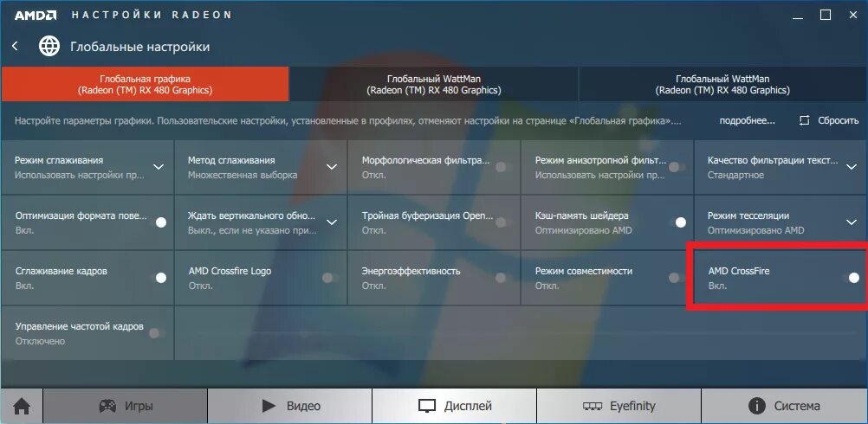Click Оптимизировано AMD under Режим тесселяции

755,230
